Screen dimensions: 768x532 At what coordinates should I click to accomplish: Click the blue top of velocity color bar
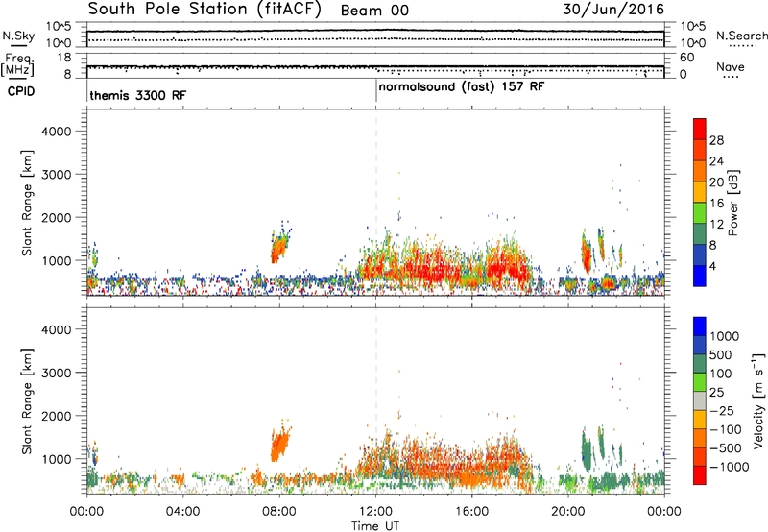pos(700,326)
